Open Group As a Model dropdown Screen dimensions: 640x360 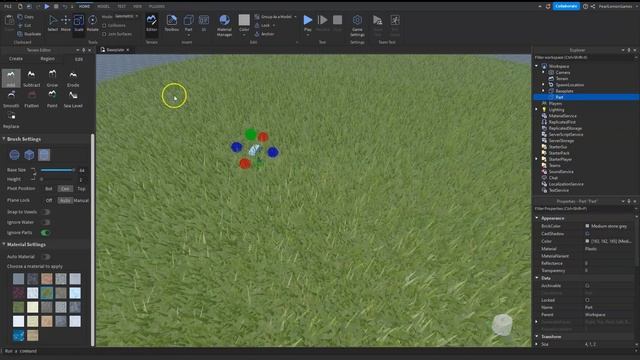296,17
